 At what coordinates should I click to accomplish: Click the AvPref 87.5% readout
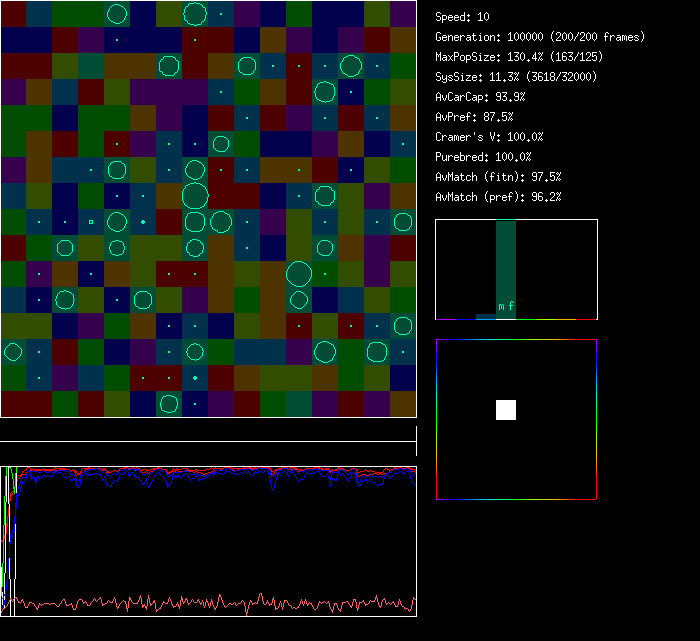(474, 117)
